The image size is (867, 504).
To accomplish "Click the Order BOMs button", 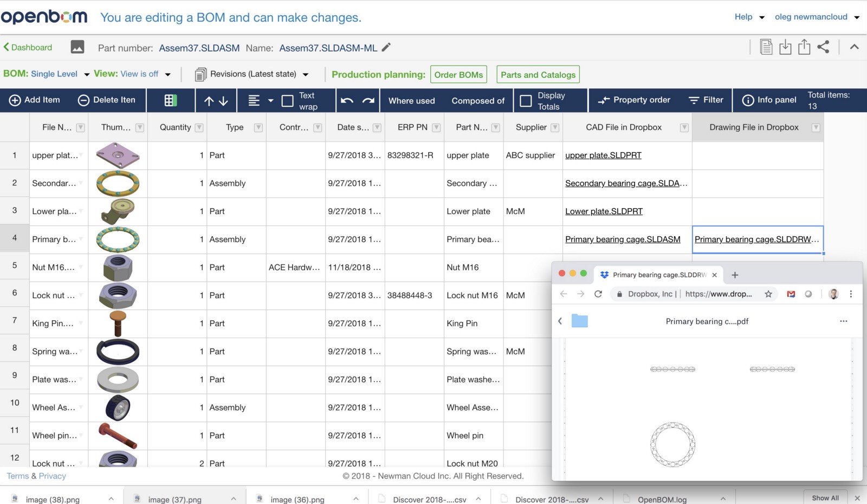I will (x=458, y=74).
